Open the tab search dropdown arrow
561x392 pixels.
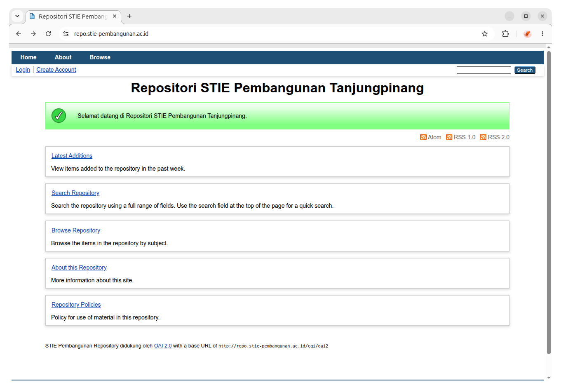pos(17,16)
